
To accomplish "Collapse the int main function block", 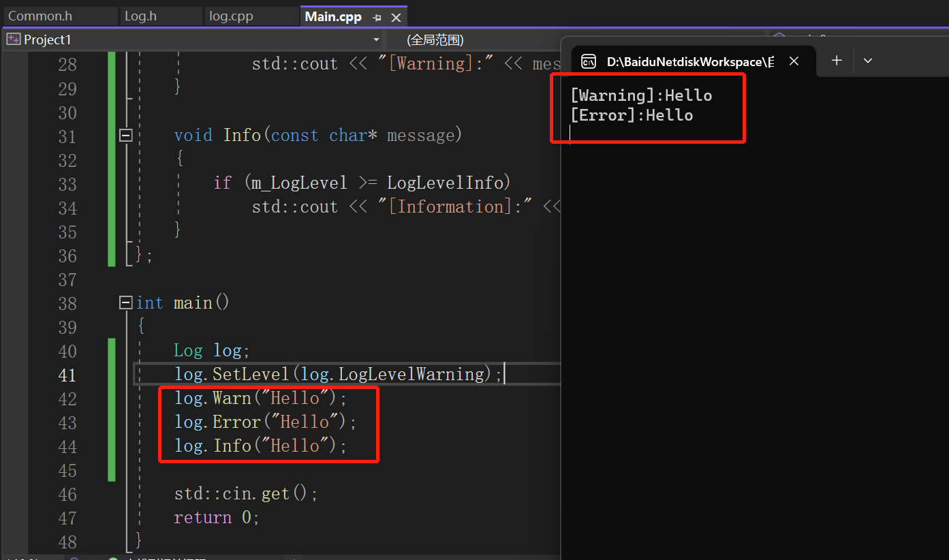I will tap(125, 302).
